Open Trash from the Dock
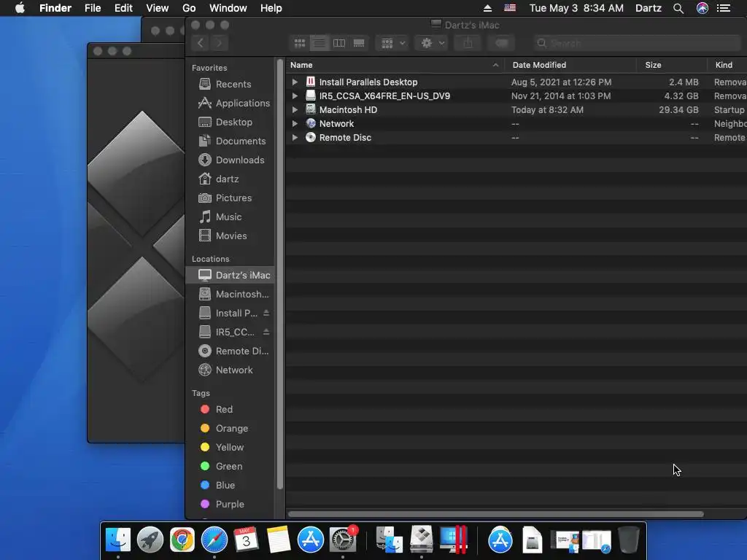Viewport: 747px width, 560px height. point(628,540)
